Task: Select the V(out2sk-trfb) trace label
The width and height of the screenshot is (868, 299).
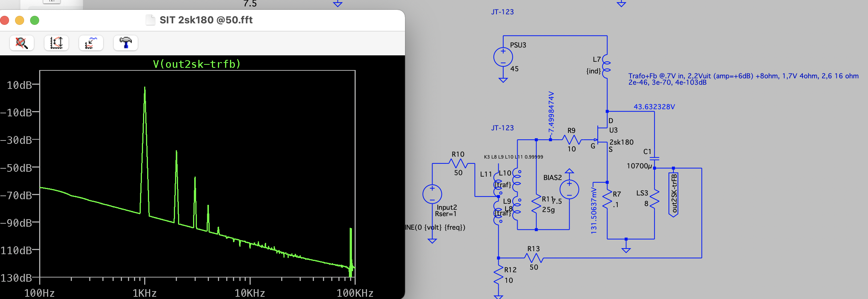Action: 196,64
